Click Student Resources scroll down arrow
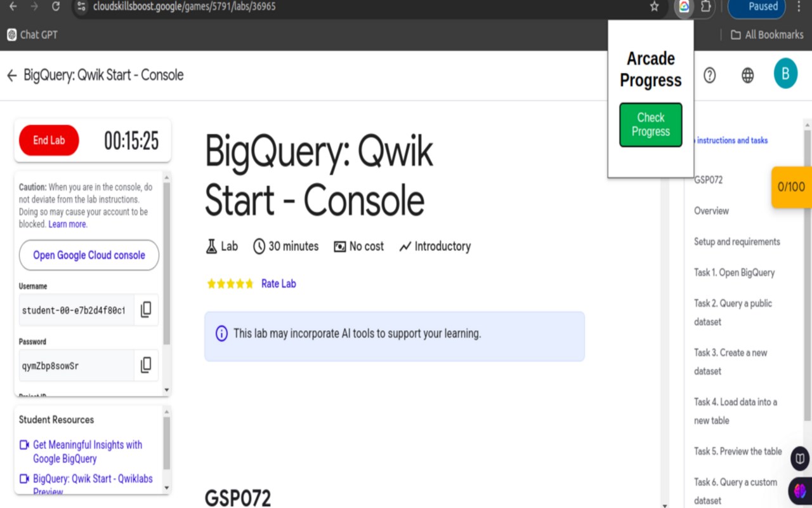Screen dimensions: 812x508 (167, 488)
